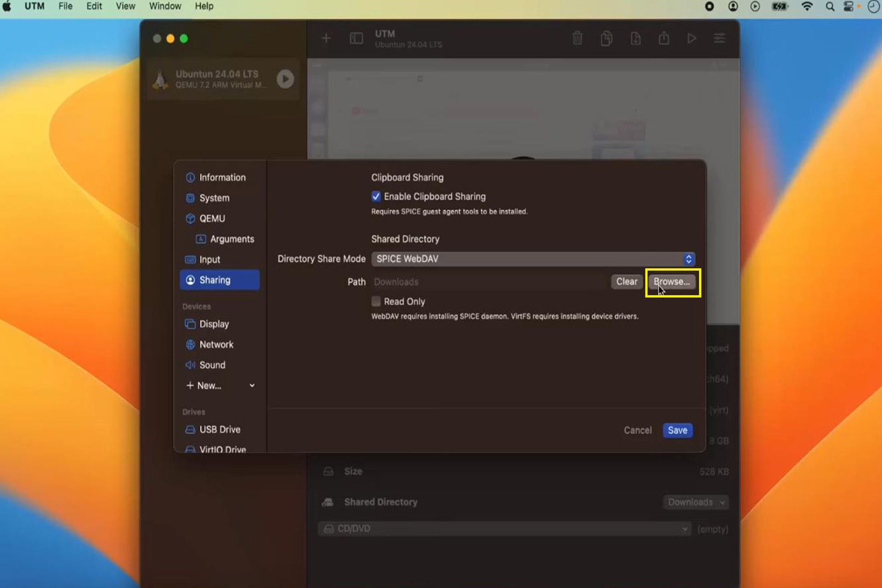The width and height of the screenshot is (882, 588).
Task: Open the Directory Share Mode dropdown
Action: tap(533, 259)
